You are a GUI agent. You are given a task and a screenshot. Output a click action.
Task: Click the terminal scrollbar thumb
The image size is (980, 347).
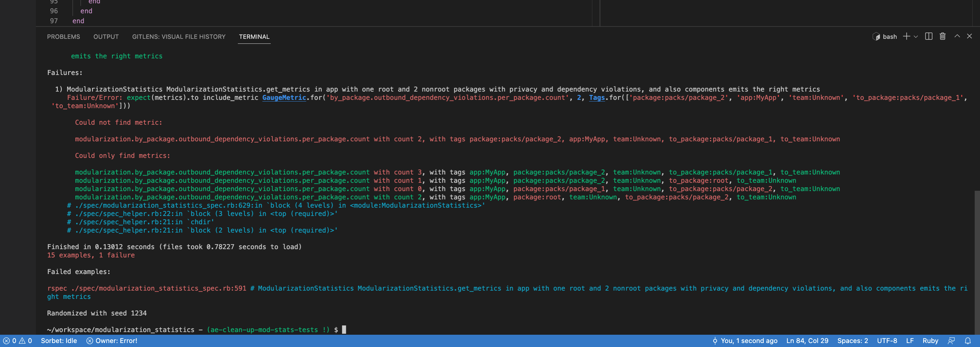[x=977, y=262]
